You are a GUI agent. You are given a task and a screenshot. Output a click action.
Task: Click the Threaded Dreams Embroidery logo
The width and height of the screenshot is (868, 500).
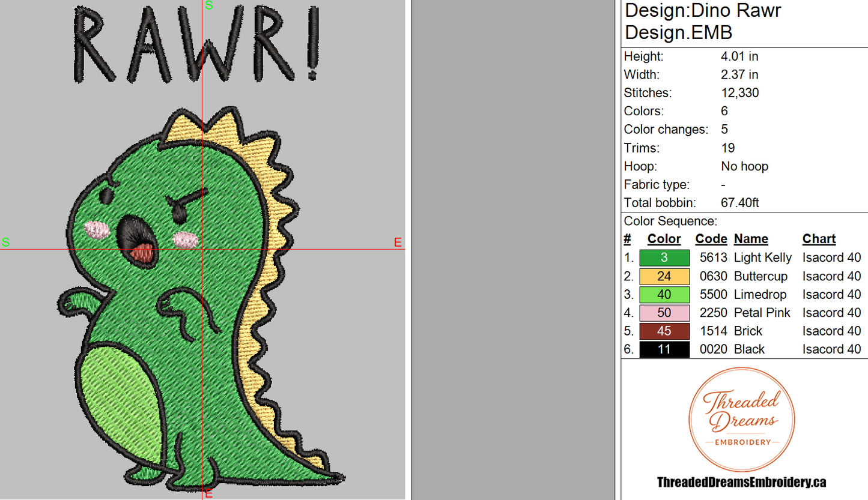tap(742, 420)
